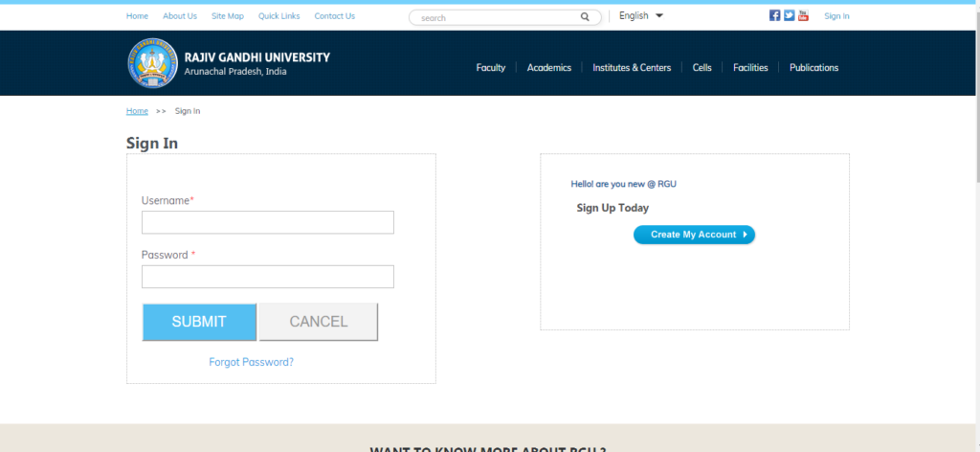This screenshot has height=452, width=980.
Task: Open the Facilities menu
Action: point(750,68)
